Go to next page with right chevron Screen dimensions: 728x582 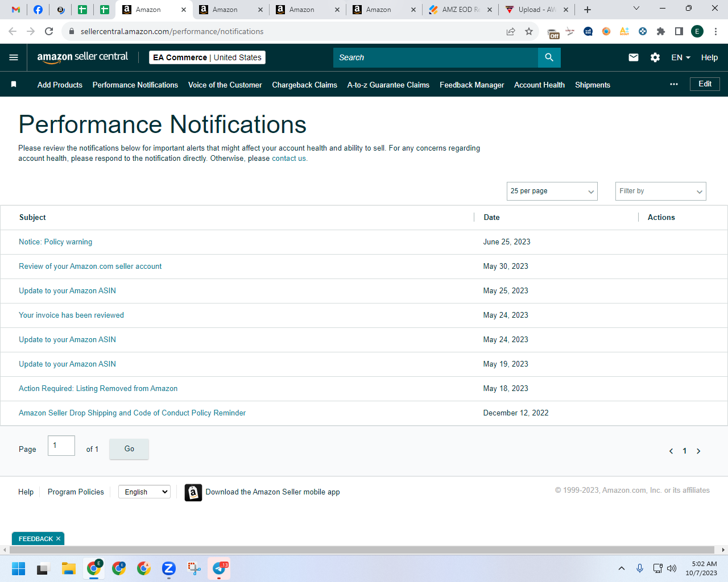[698, 451]
